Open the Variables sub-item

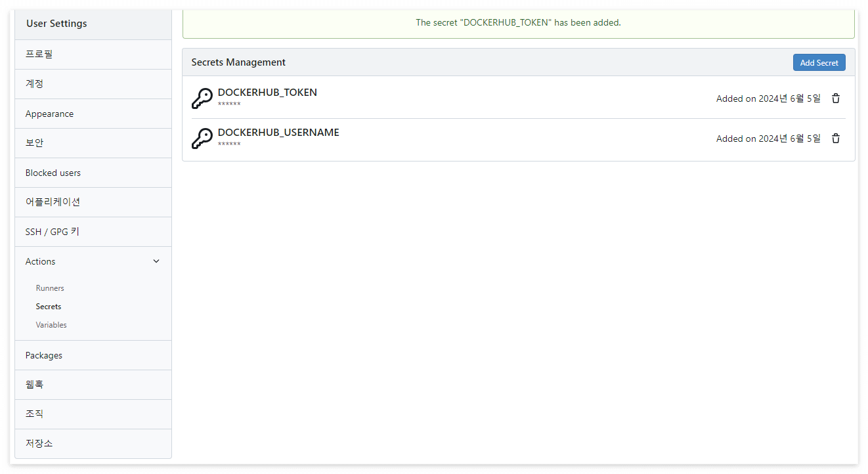tap(51, 325)
